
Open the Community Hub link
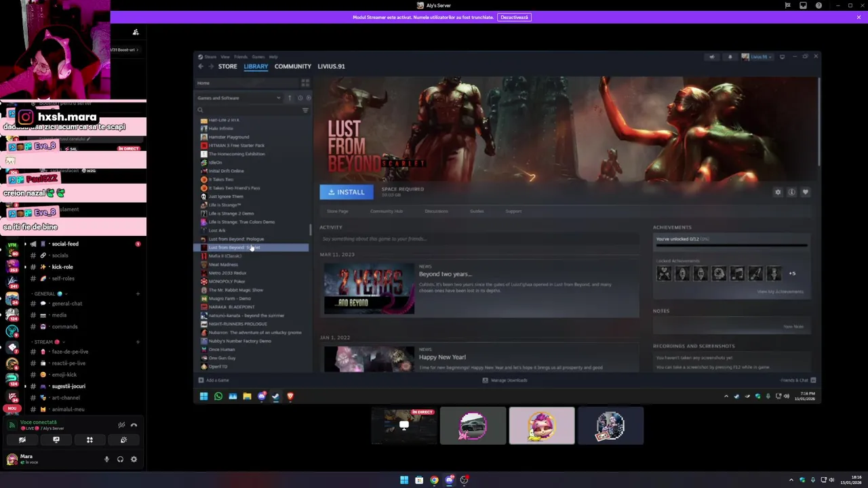387,211
